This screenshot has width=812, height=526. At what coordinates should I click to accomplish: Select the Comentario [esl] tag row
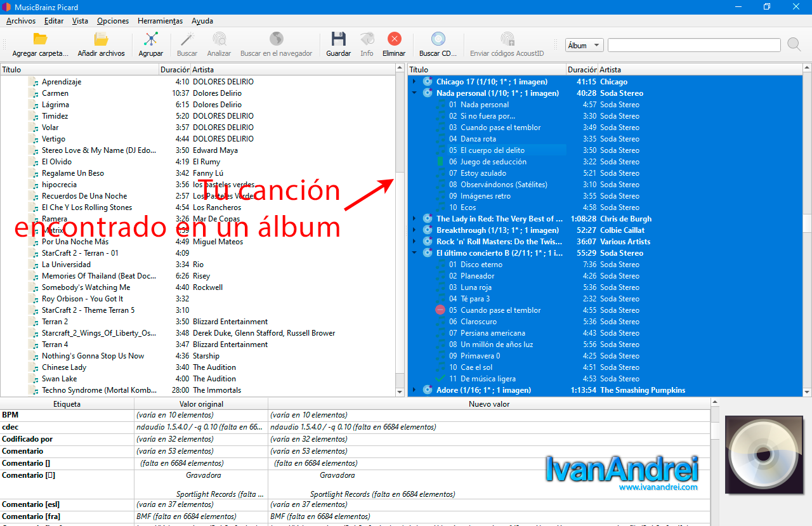pyautogui.click(x=355, y=504)
